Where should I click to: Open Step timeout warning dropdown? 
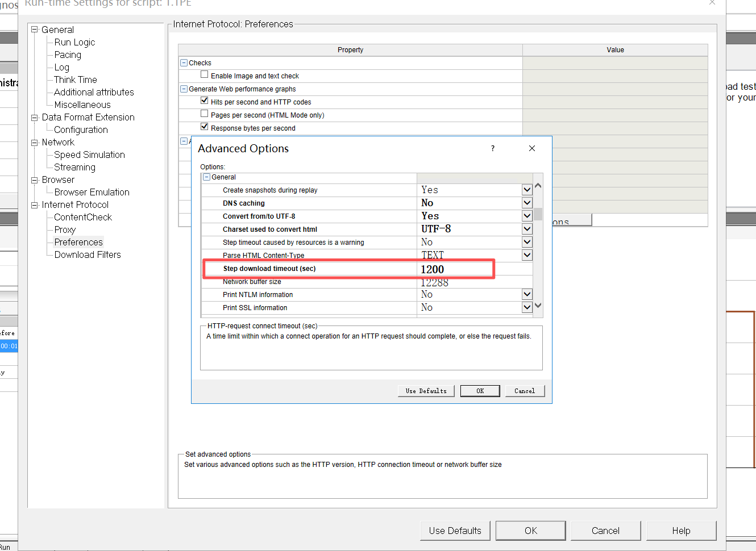[x=527, y=242]
